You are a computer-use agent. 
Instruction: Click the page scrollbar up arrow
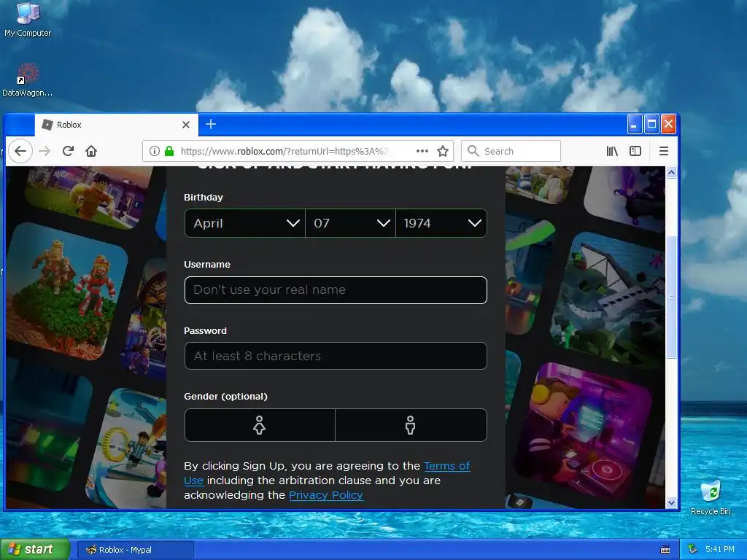[x=671, y=172]
